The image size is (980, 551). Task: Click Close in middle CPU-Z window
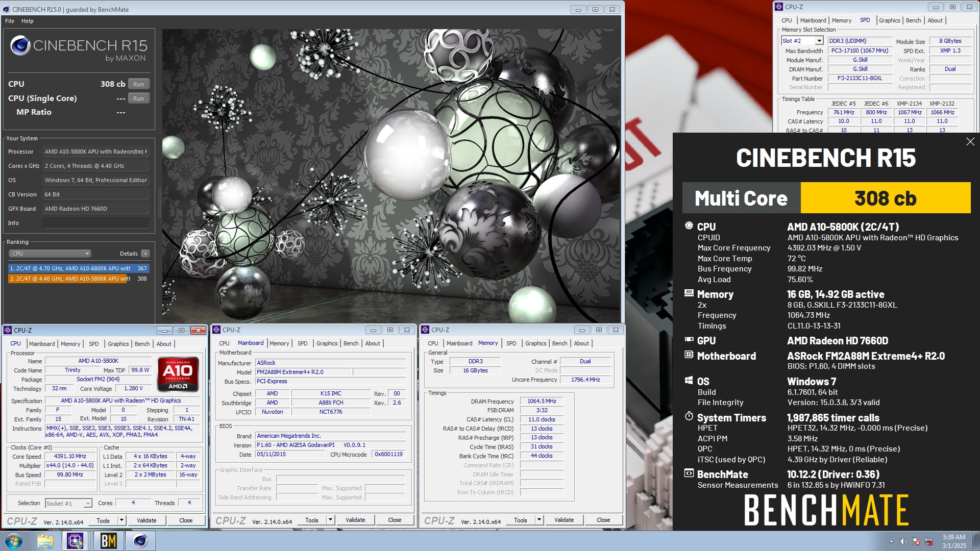point(395,520)
